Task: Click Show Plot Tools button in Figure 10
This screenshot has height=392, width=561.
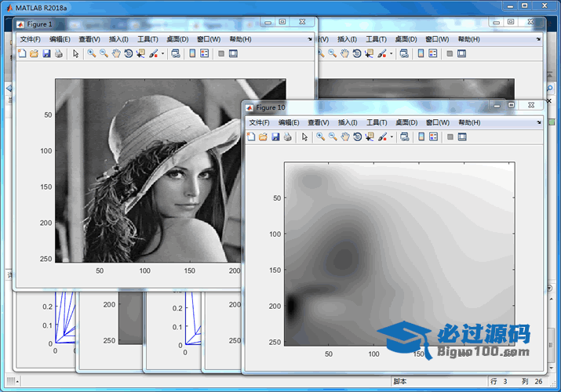Action: pyautogui.click(x=461, y=137)
